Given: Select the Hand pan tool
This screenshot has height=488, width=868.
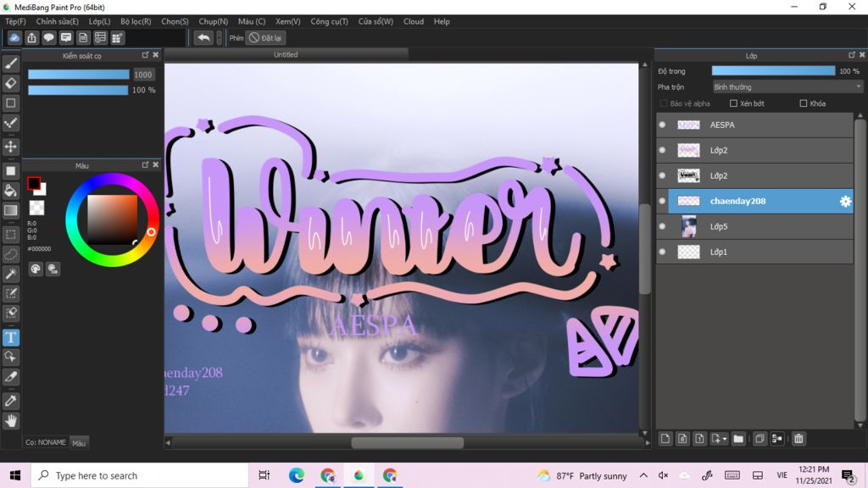Looking at the screenshot, I should point(10,421).
